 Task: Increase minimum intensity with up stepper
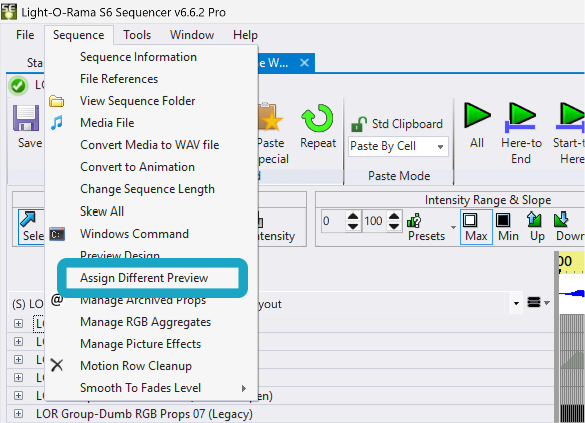(x=353, y=216)
